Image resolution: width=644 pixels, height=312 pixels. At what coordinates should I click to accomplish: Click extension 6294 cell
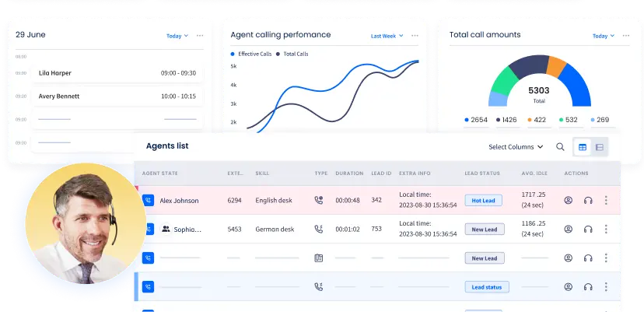coord(235,200)
